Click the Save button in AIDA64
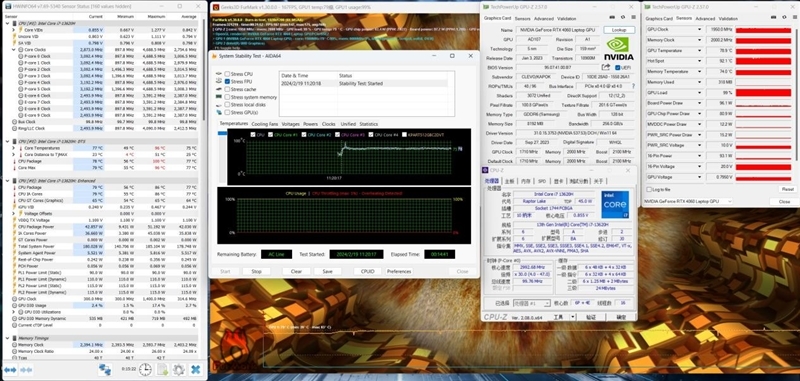800x381 pixels. [x=328, y=271]
